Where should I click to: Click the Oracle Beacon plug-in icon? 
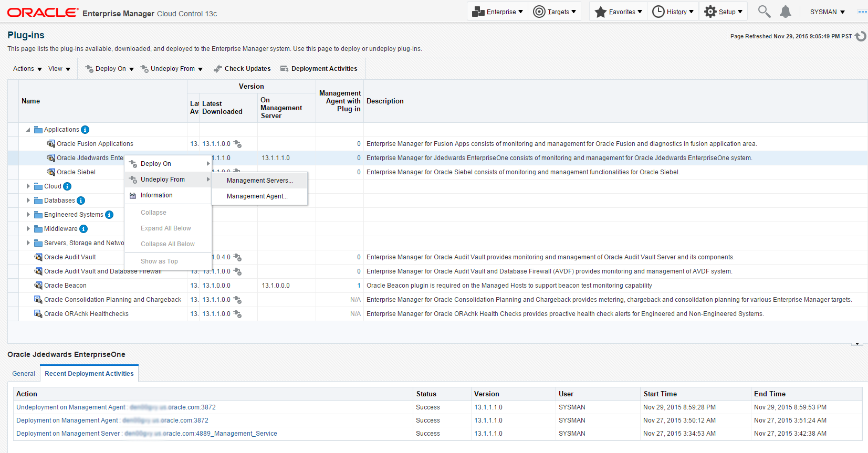click(38, 286)
